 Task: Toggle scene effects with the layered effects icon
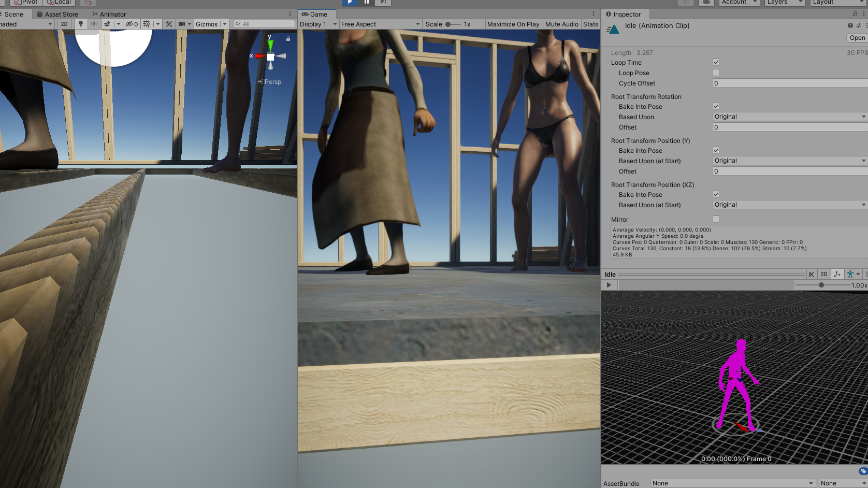coord(107,24)
